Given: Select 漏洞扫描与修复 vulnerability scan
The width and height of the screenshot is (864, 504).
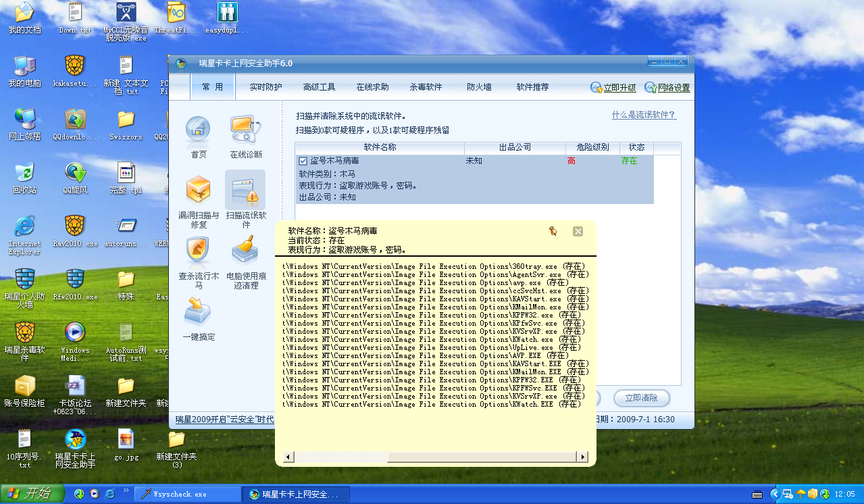Looking at the screenshot, I should (198, 201).
